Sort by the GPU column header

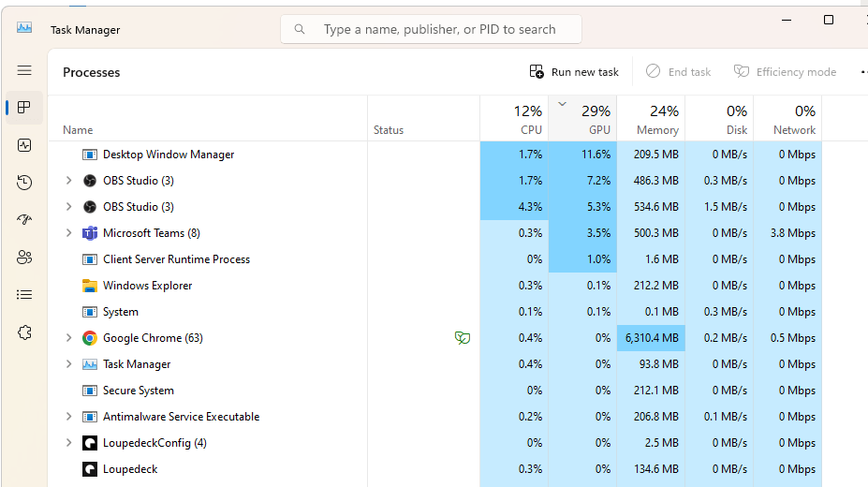(582, 118)
